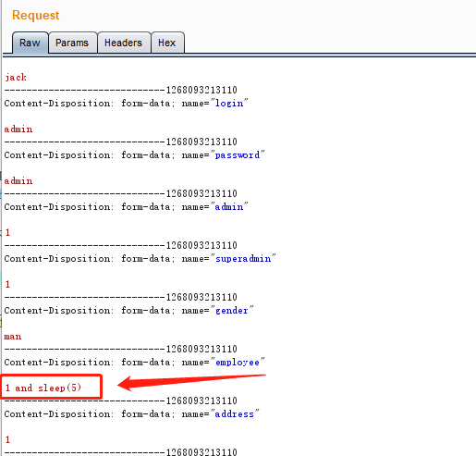
Task: Open the Headers tab
Action: pos(123,43)
